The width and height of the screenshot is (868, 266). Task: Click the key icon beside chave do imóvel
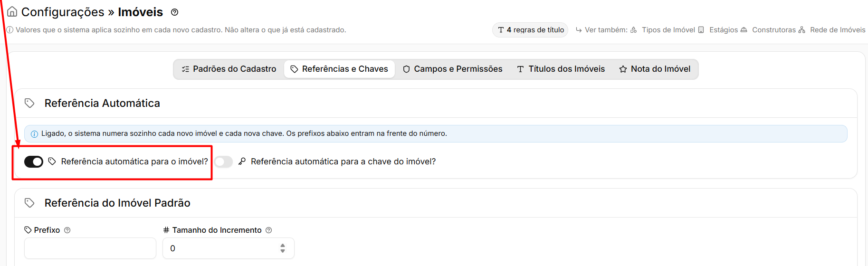click(242, 161)
